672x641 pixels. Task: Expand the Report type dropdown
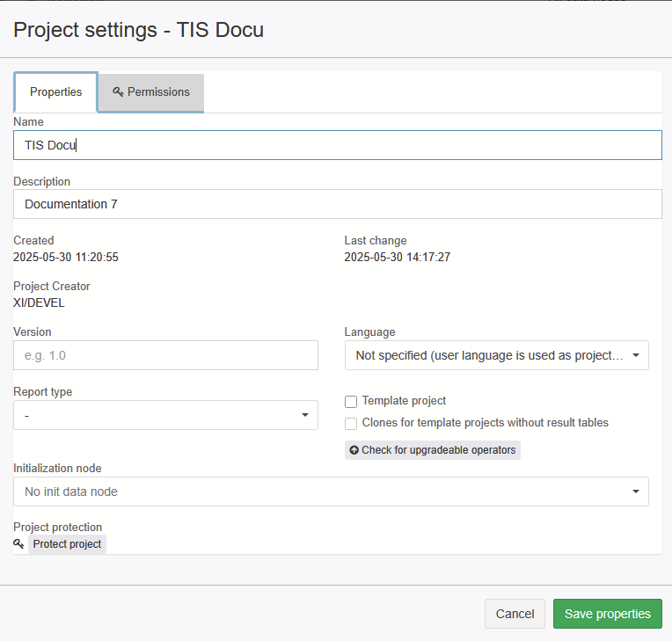pyautogui.click(x=165, y=415)
